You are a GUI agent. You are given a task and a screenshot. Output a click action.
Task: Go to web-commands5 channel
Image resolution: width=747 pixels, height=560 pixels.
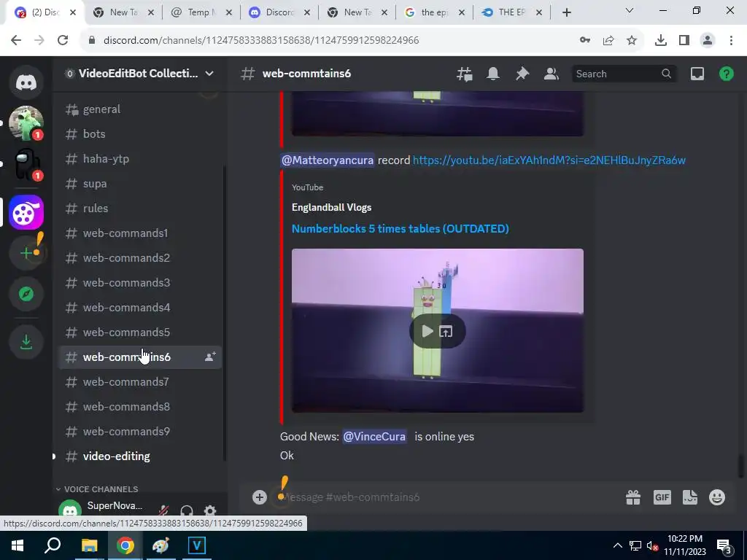click(140, 332)
